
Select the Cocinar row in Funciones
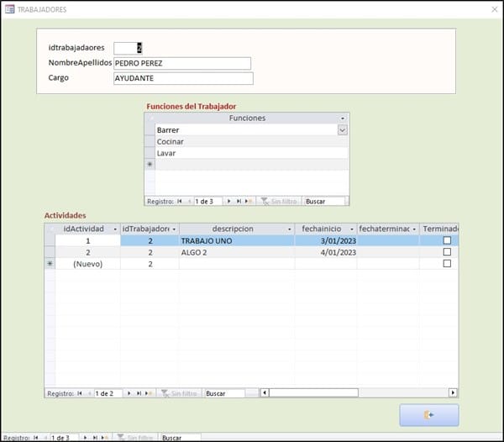click(252, 142)
